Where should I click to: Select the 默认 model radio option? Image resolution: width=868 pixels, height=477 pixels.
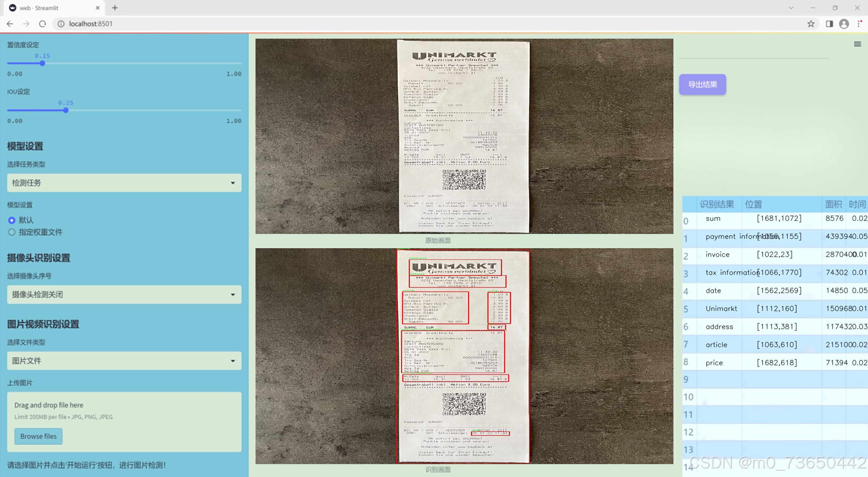[x=12, y=220]
